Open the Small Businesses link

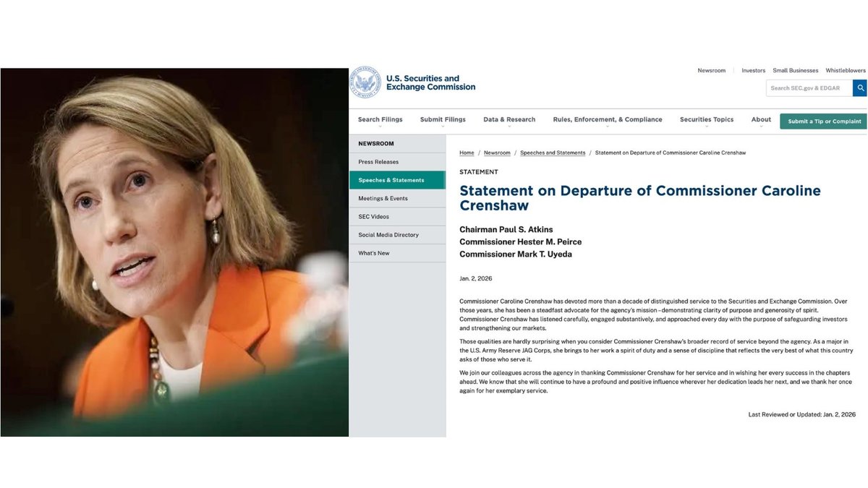coord(795,71)
